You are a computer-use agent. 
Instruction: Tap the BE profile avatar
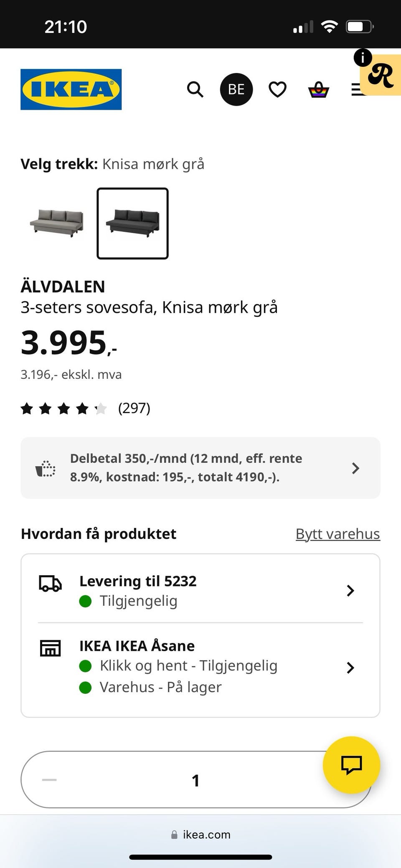[236, 89]
